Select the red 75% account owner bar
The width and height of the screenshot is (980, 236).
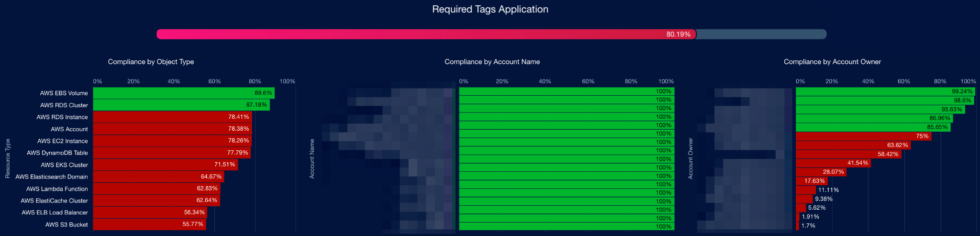[864, 136]
